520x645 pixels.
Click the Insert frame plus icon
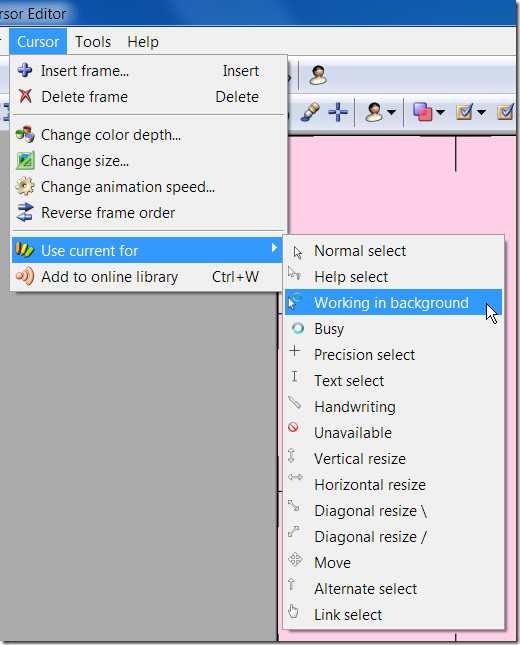tap(25, 70)
